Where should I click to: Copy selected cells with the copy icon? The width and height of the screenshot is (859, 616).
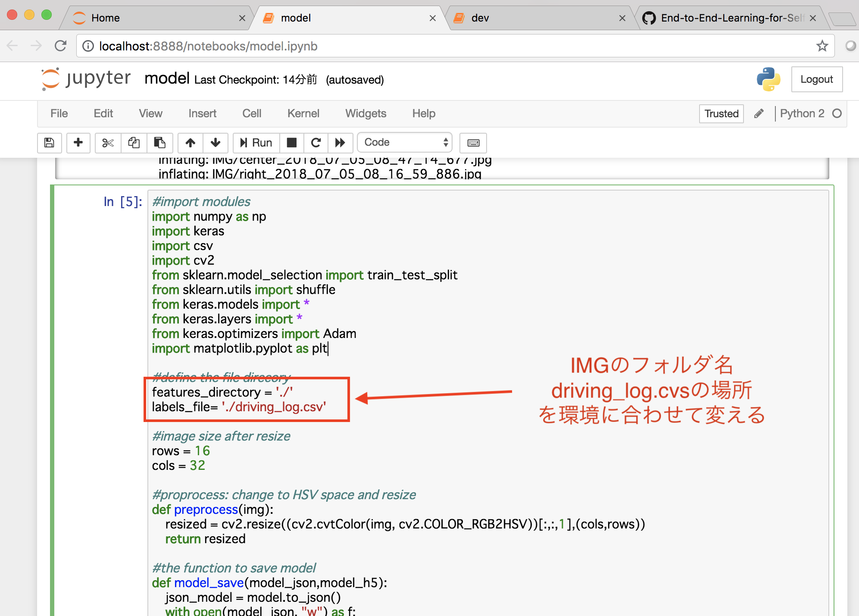[x=134, y=143]
